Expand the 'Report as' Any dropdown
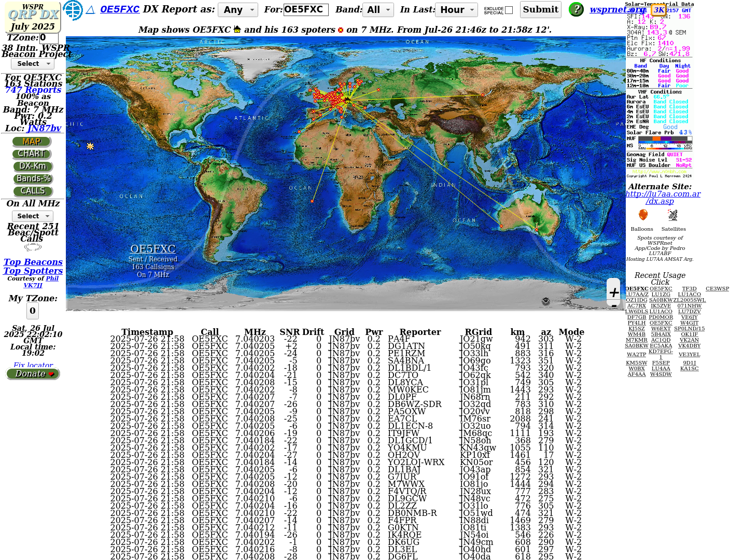The width and height of the screenshot is (730, 560). coord(238,10)
